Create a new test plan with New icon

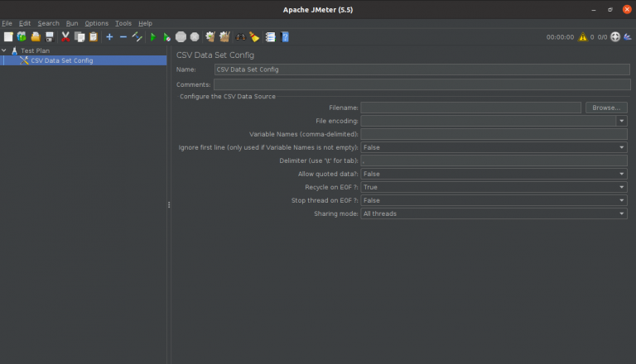click(x=8, y=37)
